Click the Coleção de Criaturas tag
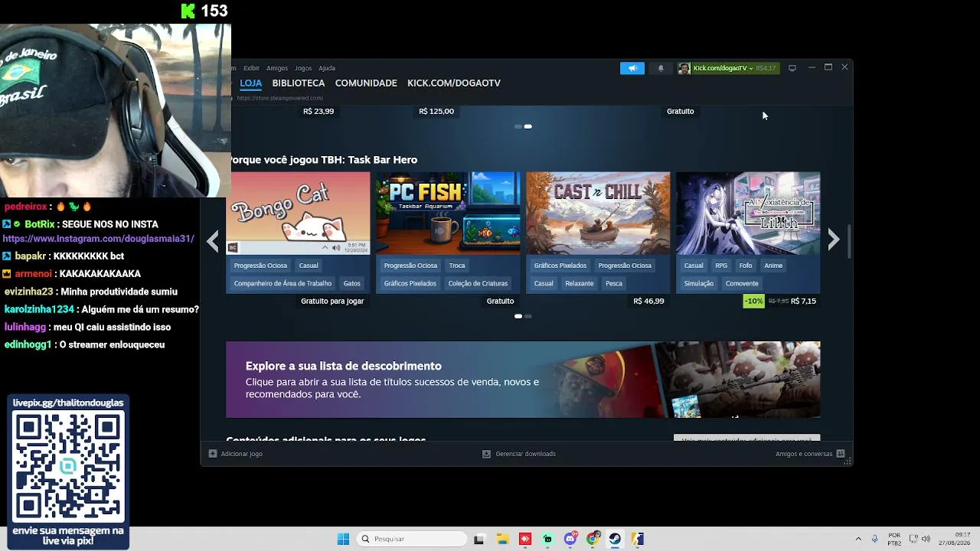This screenshot has width=980, height=551. 478,283
